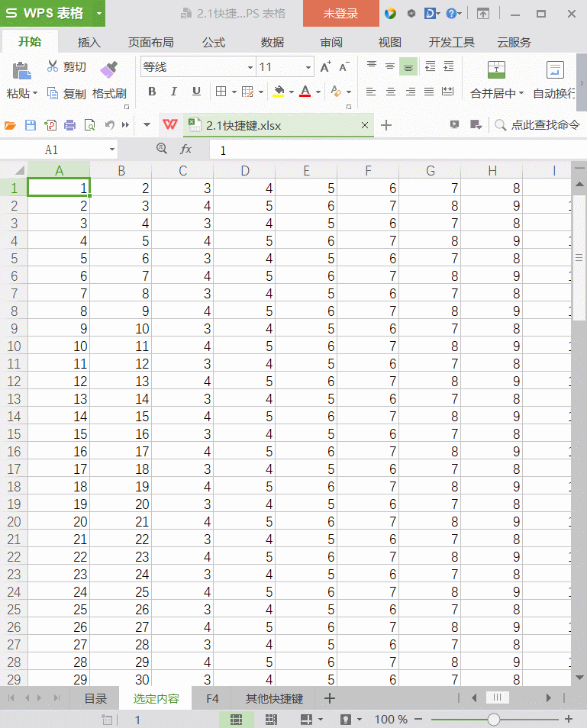Toggle italic formatting
This screenshot has width=587, height=728.
click(x=174, y=92)
